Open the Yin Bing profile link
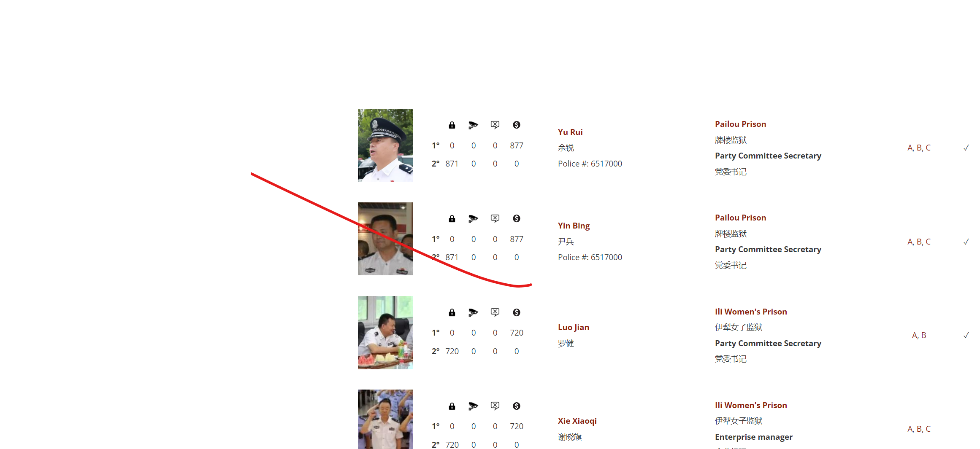The image size is (980, 449). point(574,226)
